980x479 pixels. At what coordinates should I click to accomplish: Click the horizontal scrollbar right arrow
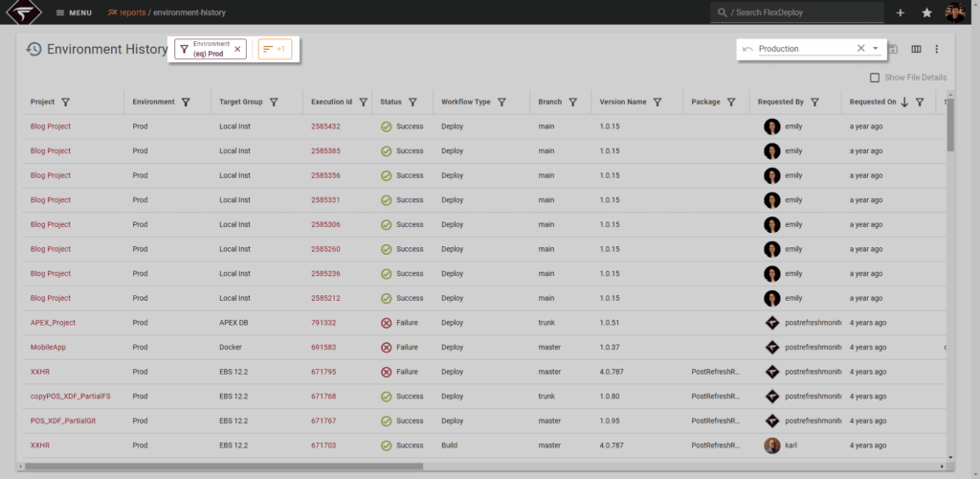tap(942, 467)
